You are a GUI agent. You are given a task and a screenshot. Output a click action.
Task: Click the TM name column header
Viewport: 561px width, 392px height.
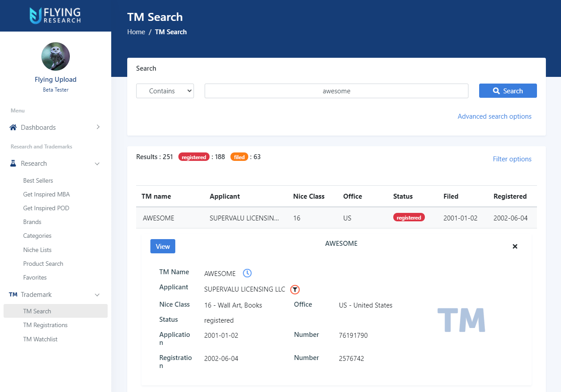point(156,196)
